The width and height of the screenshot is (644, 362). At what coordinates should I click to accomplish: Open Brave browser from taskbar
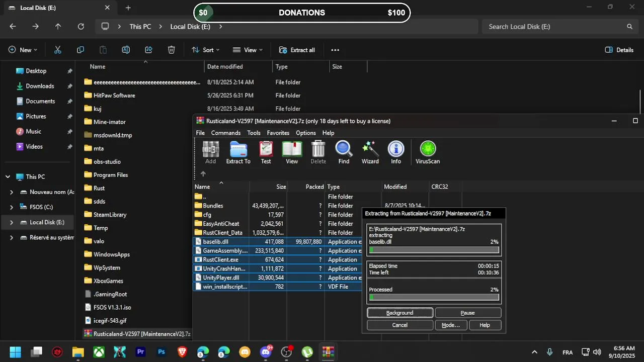click(182, 352)
